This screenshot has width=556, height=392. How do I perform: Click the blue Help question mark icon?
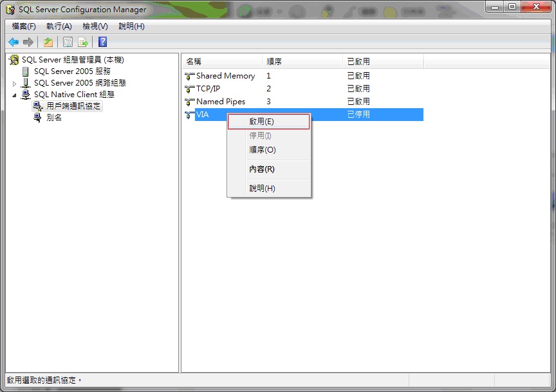(102, 42)
